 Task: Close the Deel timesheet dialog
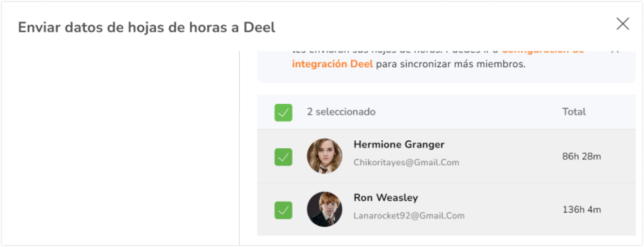click(x=622, y=24)
